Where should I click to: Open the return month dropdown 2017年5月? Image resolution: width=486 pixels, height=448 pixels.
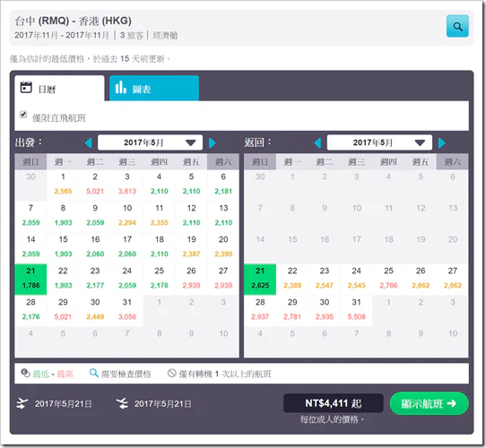point(379,142)
